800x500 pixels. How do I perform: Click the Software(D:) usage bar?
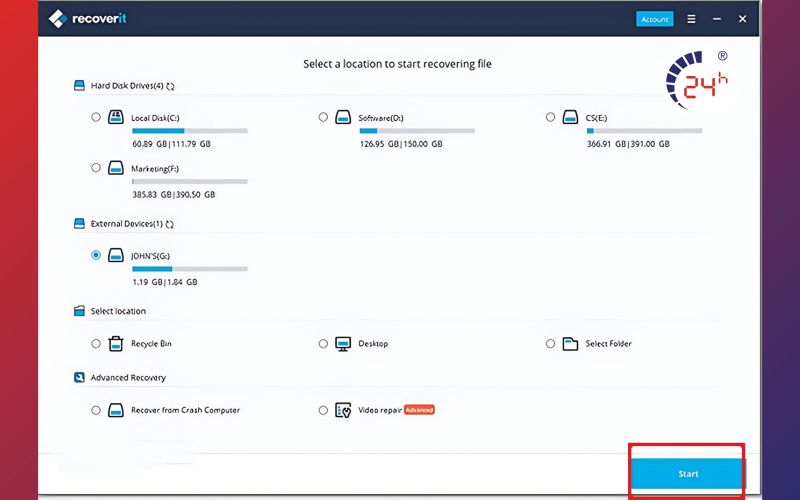click(417, 131)
